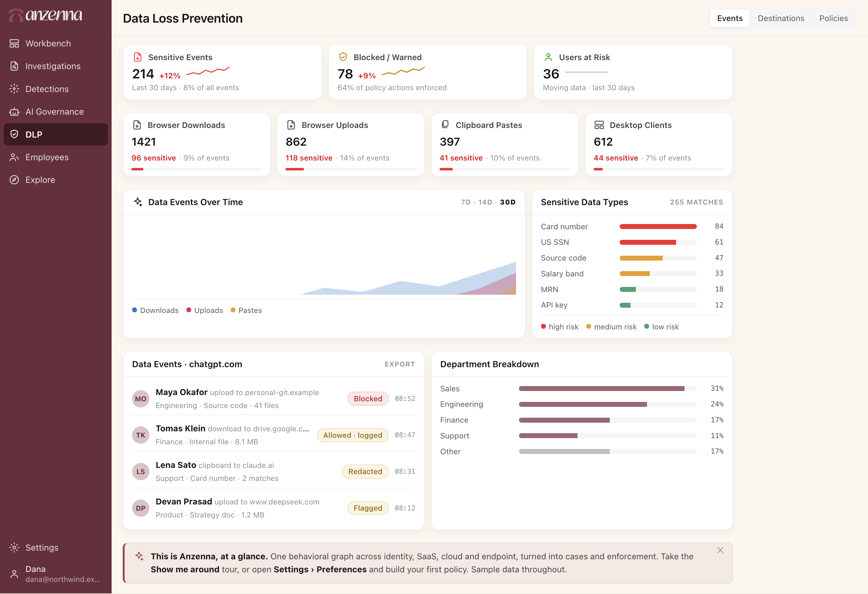Click the API key data type row
868x594 pixels.
(x=632, y=305)
